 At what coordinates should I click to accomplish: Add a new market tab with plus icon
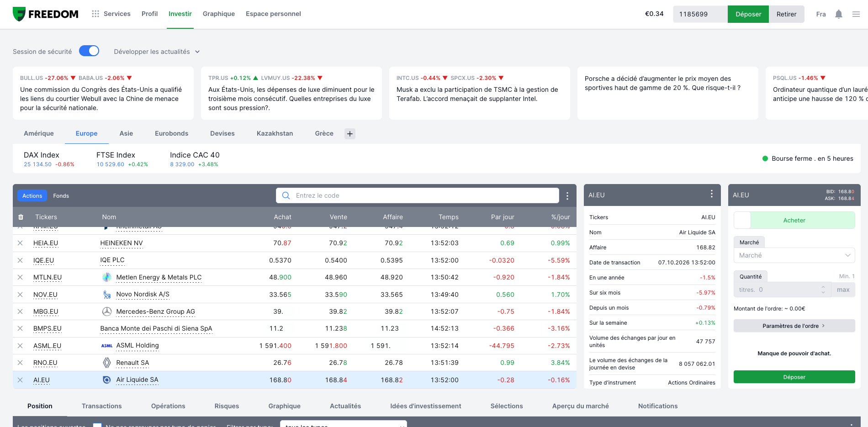(350, 134)
